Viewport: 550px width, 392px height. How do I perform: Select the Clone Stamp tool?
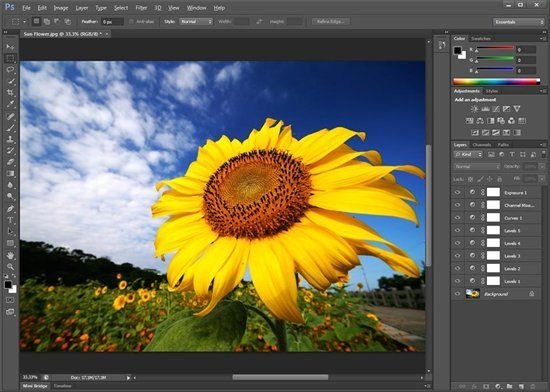tap(10, 139)
